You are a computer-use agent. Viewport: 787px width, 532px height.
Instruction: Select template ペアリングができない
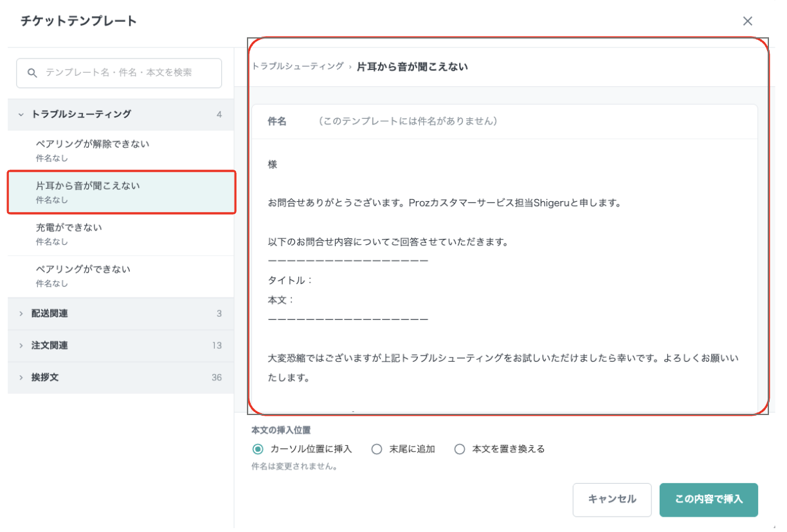click(121, 276)
